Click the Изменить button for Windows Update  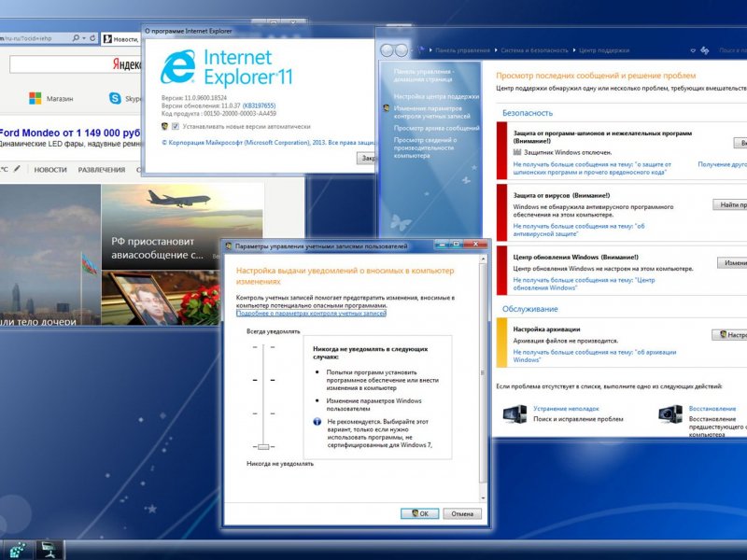point(732,263)
